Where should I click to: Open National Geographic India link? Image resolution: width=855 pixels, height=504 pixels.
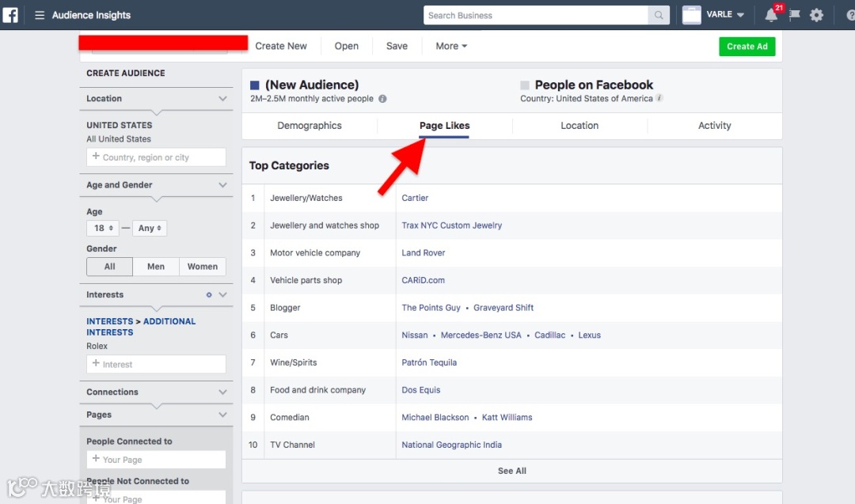[451, 445]
